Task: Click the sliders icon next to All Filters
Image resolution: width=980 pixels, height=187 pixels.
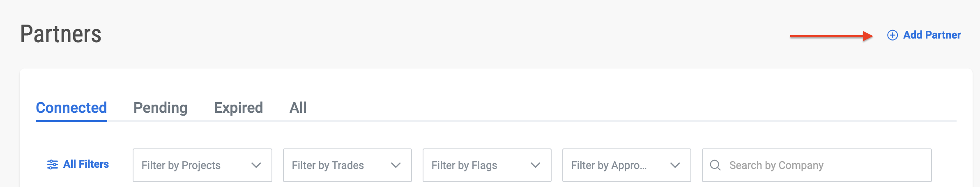Action: coord(53,164)
